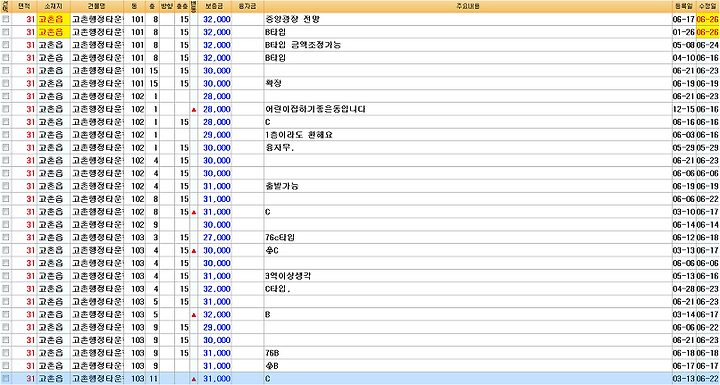The width and height of the screenshot is (720, 385).
Task: Click the note 어린이집하기좋은동입니다
Action: (315, 109)
